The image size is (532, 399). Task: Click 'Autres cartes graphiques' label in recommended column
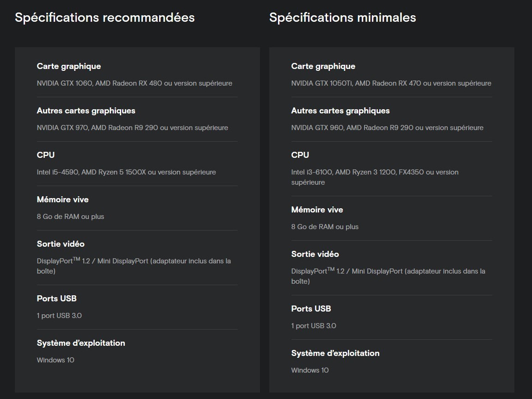coord(86,111)
